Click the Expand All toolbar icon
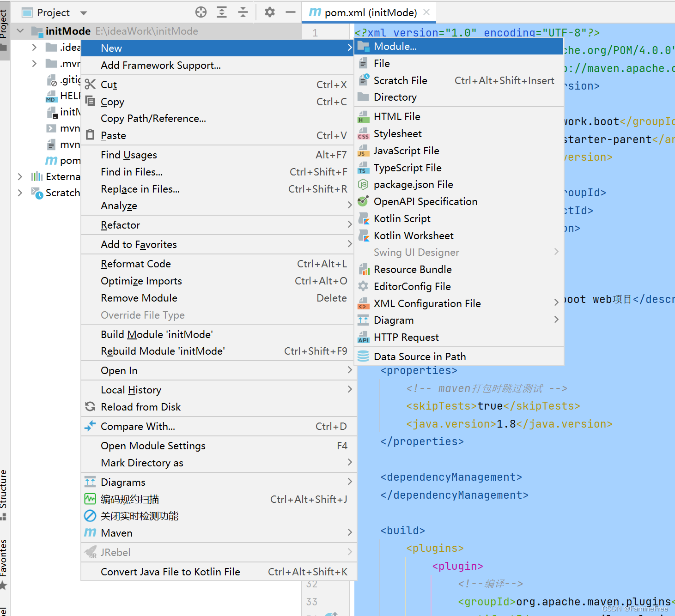 point(222,12)
